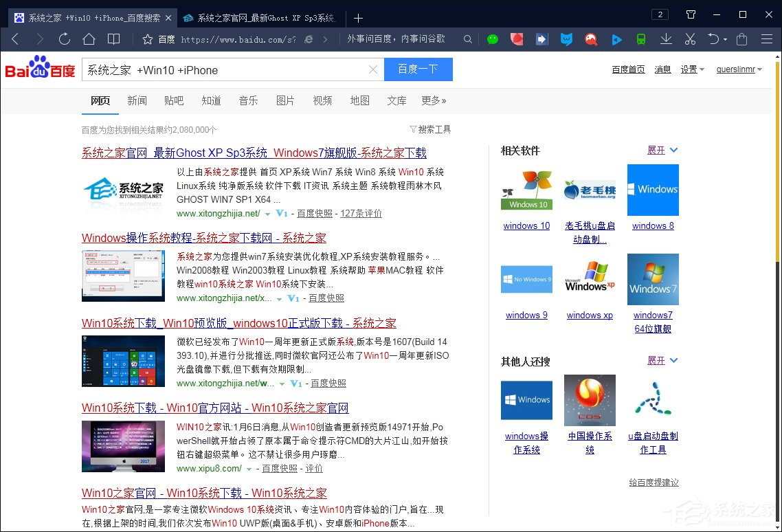The width and height of the screenshot is (782, 532).
Task: Click the toolbar search magnifier icon
Action: pyautogui.click(x=467, y=39)
